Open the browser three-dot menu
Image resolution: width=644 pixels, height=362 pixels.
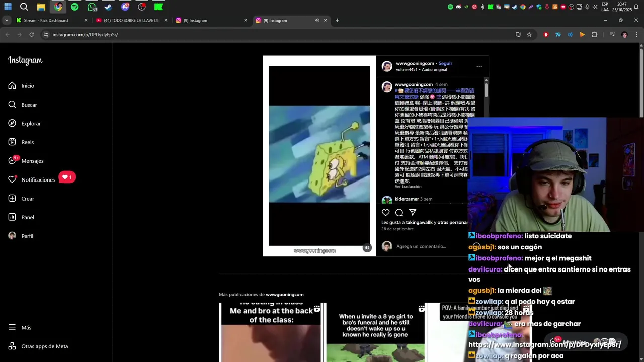[636, 35]
